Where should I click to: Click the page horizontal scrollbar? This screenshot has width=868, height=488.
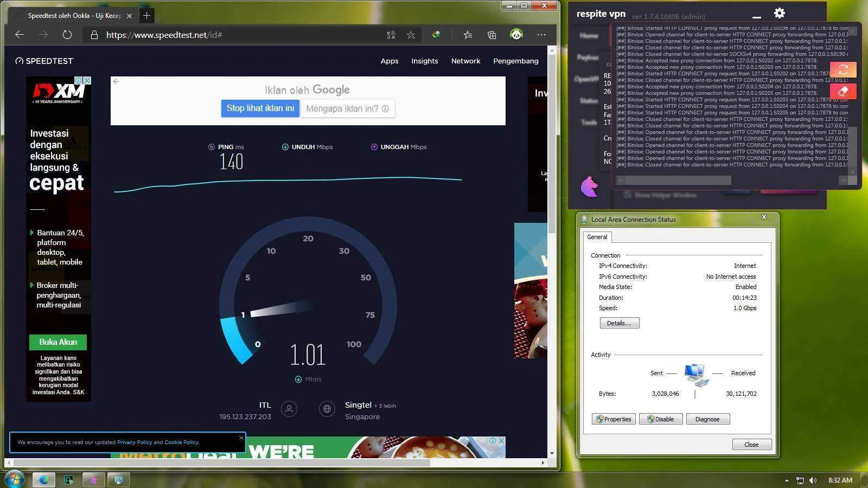point(222,463)
